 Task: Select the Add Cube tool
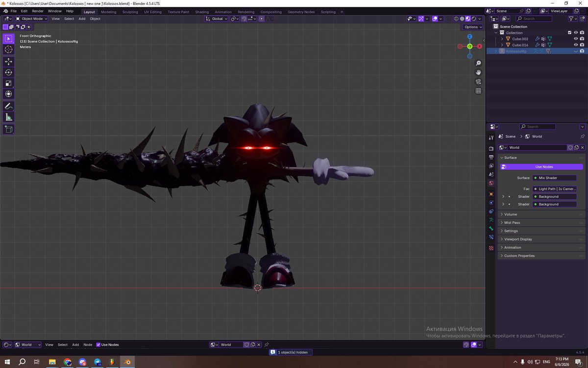tap(9, 129)
